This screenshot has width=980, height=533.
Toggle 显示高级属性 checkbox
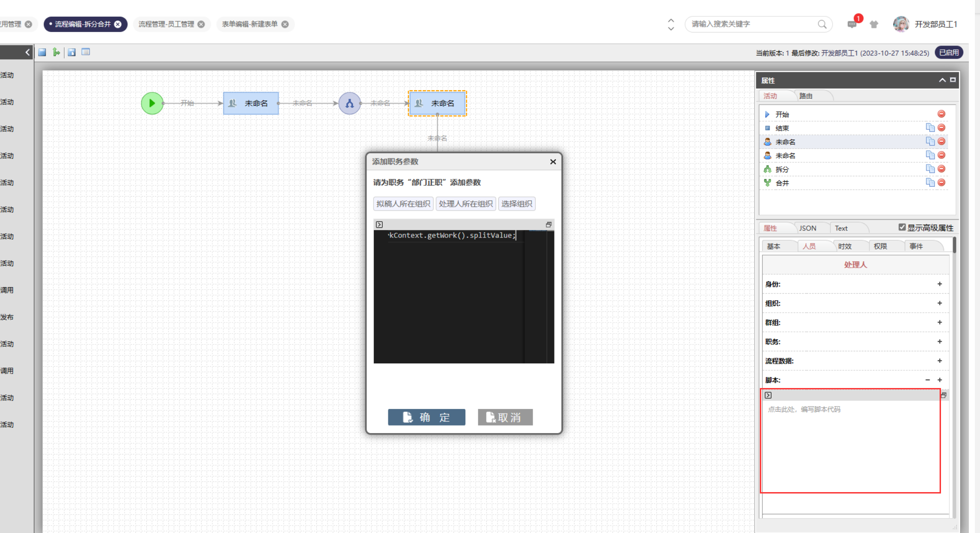click(902, 227)
